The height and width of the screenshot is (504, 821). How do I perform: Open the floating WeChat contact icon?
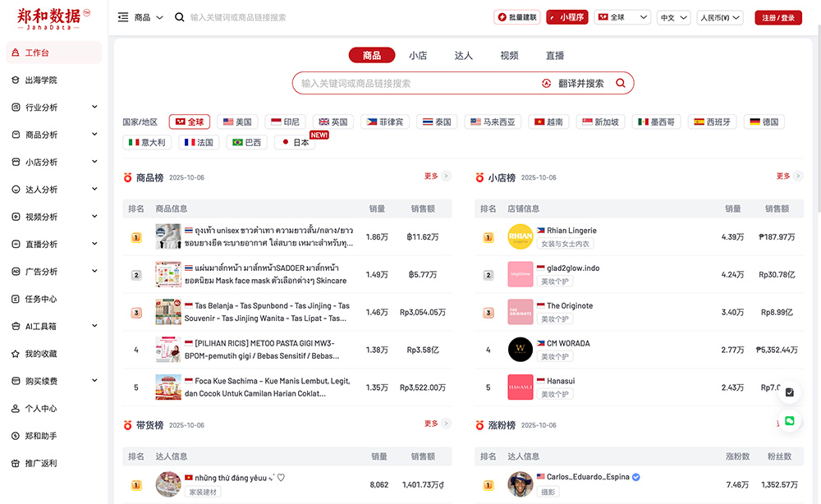[789, 420]
